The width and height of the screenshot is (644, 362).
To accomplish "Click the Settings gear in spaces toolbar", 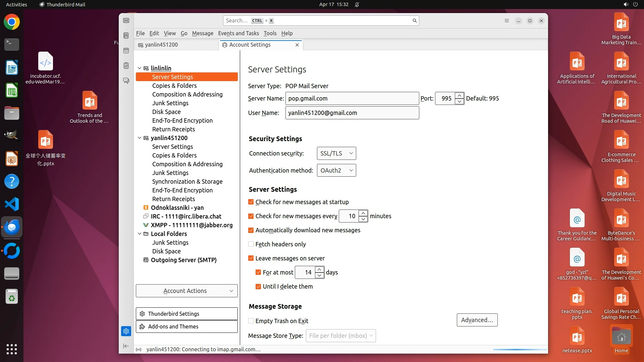I will (x=126, y=331).
